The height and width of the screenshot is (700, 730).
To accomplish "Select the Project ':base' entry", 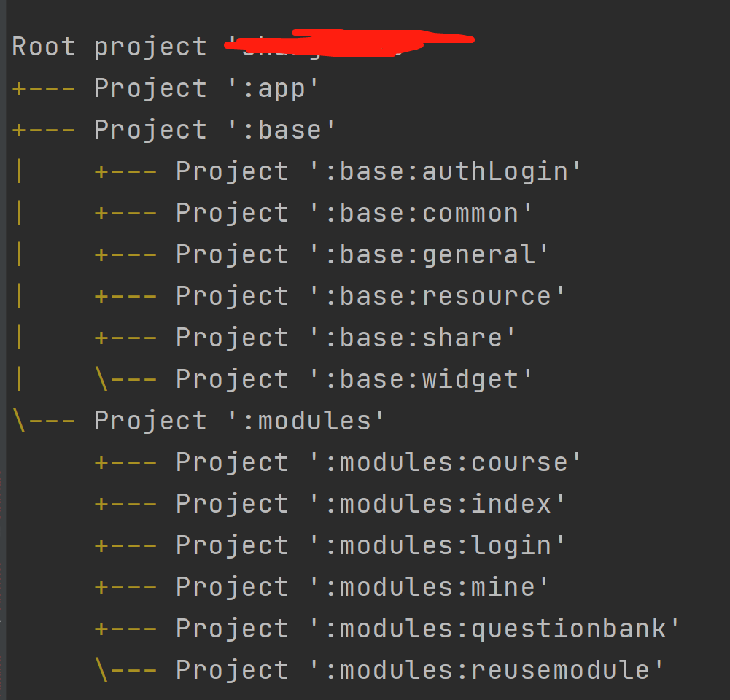I will (214, 129).
